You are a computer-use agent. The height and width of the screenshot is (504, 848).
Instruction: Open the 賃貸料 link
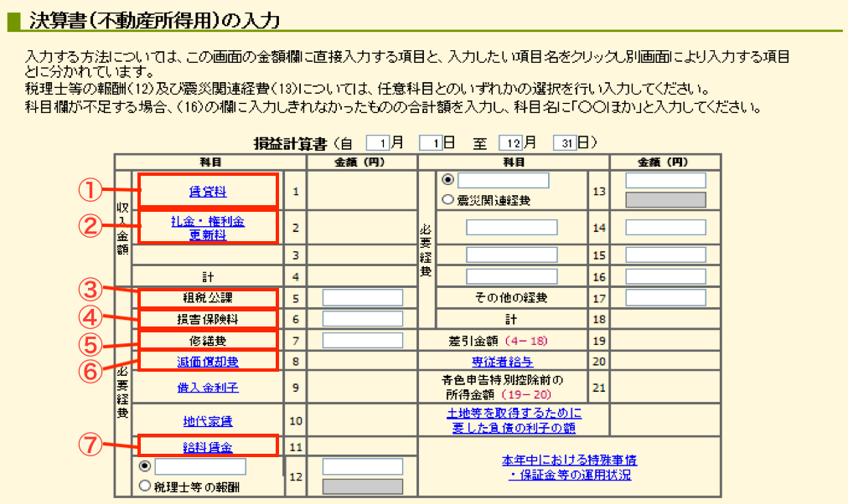click(208, 191)
